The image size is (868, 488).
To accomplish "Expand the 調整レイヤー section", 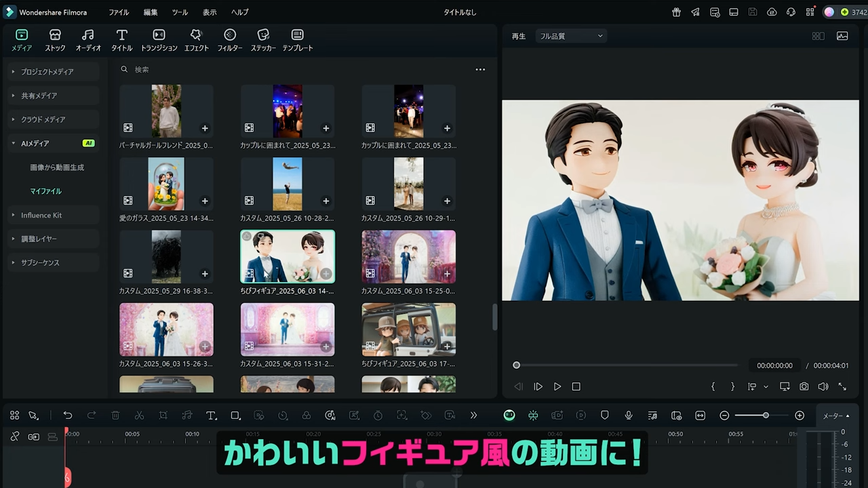I will click(54, 239).
